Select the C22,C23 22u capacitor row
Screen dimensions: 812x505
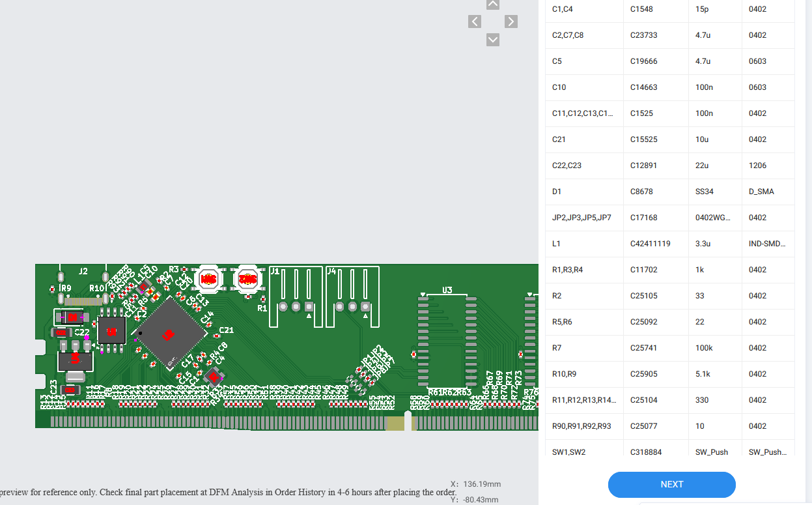669,166
